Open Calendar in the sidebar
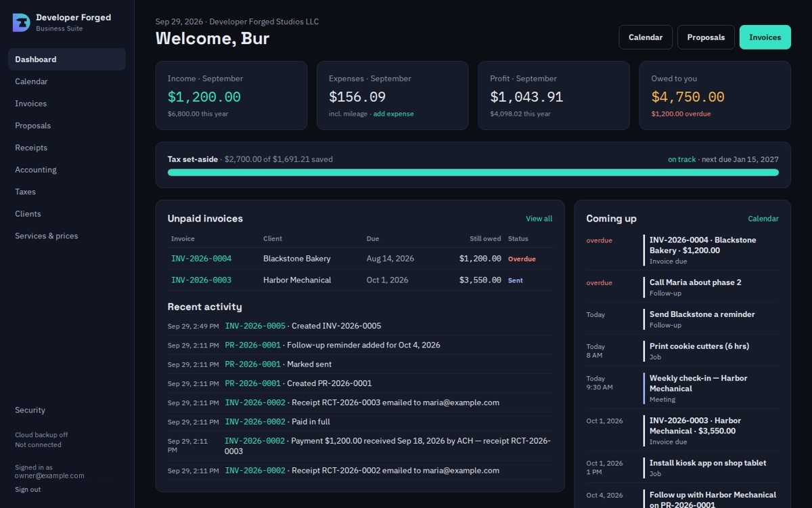The height and width of the screenshot is (508, 812). click(67, 81)
